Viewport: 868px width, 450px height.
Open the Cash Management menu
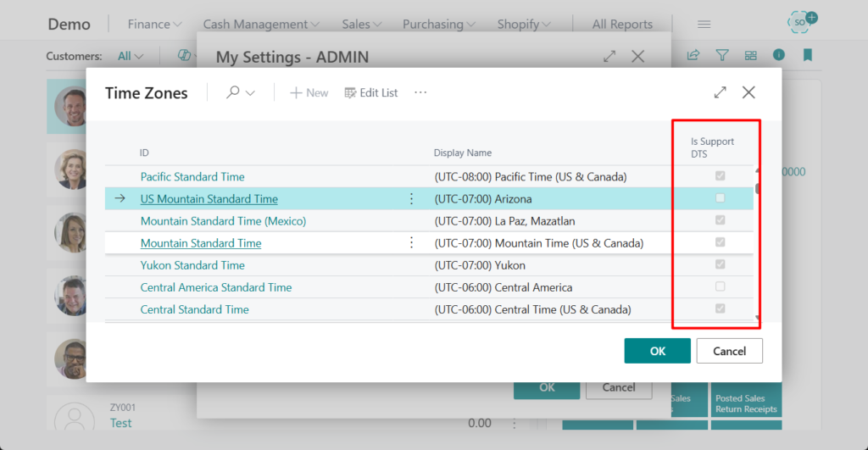click(261, 25)
